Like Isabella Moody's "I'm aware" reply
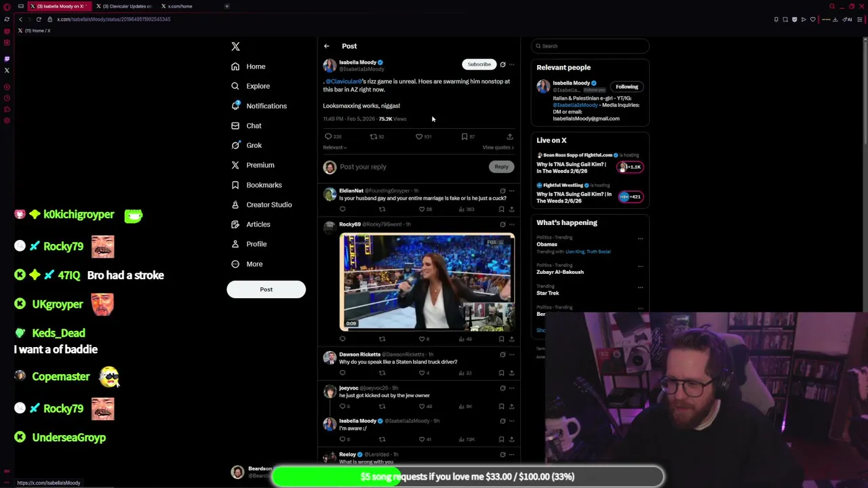 coord(425,439)
